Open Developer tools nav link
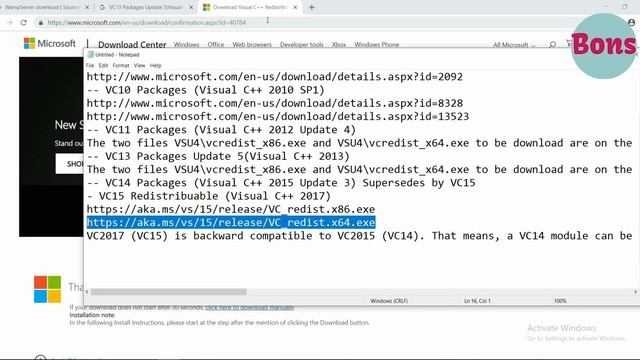640x360 pixels. pyautogui.click(x=302, y=44)
